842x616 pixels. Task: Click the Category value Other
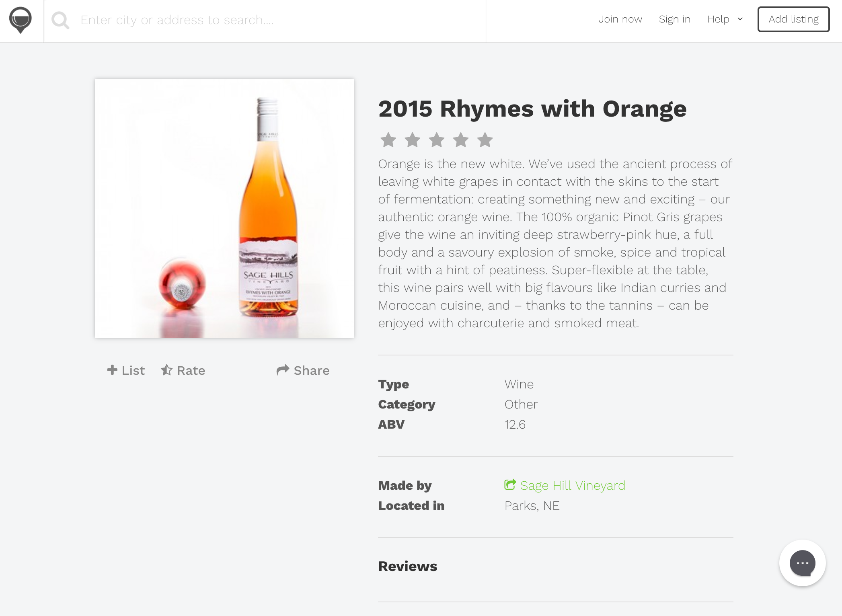(521, 404)
